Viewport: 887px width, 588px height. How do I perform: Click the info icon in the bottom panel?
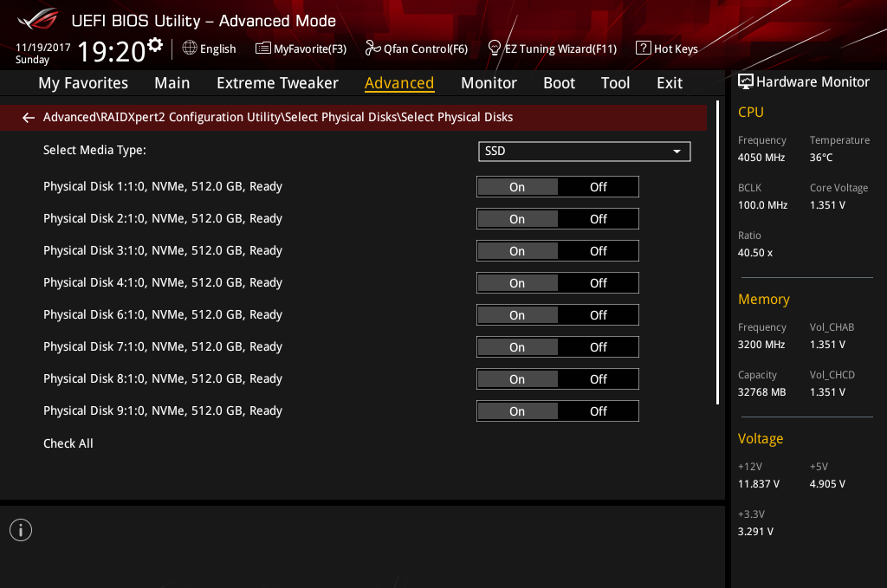pos(21,530)
